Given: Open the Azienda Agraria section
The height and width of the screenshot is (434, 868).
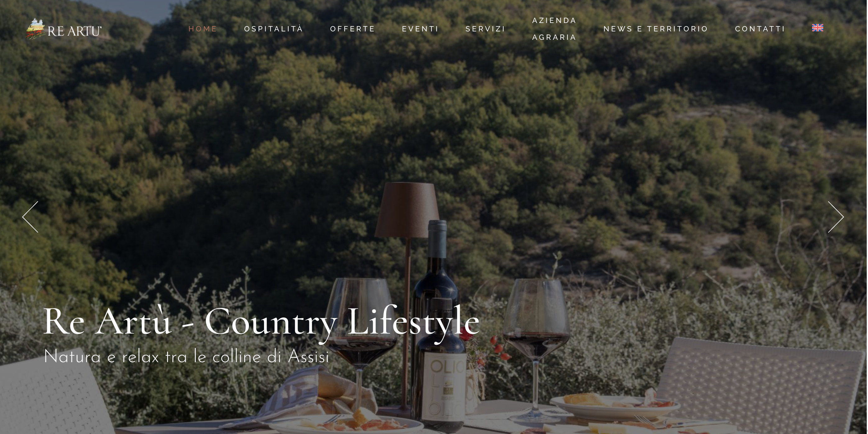Looking at the screenshot, I should tap(554, 29).
